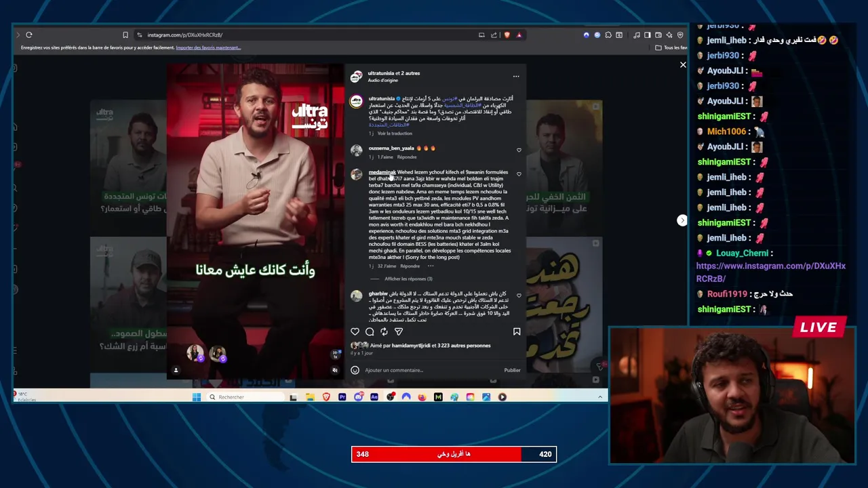Click the Publier button
The image size is (868, 488).
(x=512, y=370)
